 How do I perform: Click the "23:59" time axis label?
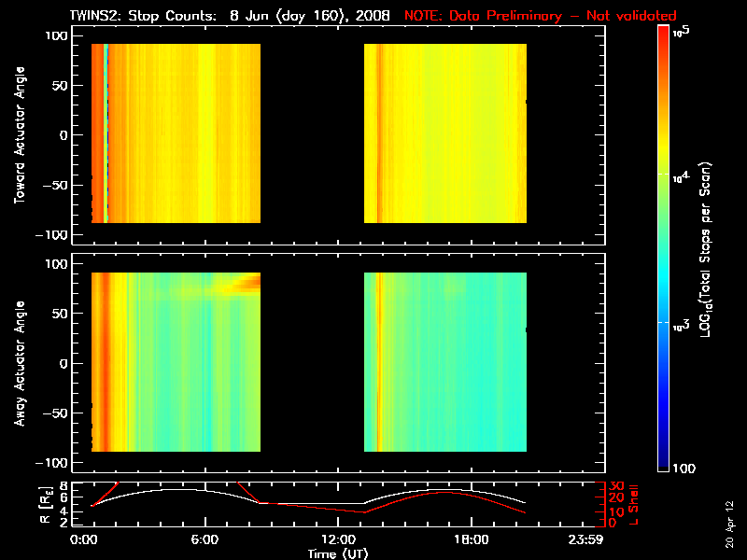coord(585,539)
